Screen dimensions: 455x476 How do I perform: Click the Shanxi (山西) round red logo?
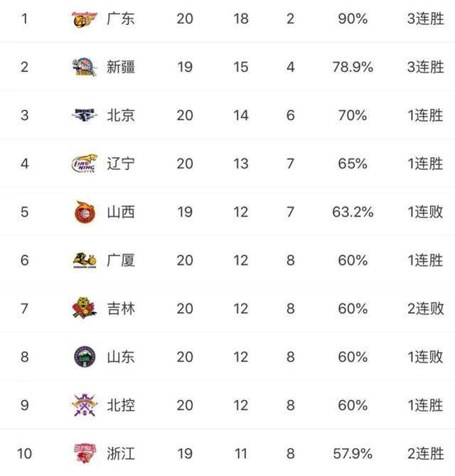point(85,212)
